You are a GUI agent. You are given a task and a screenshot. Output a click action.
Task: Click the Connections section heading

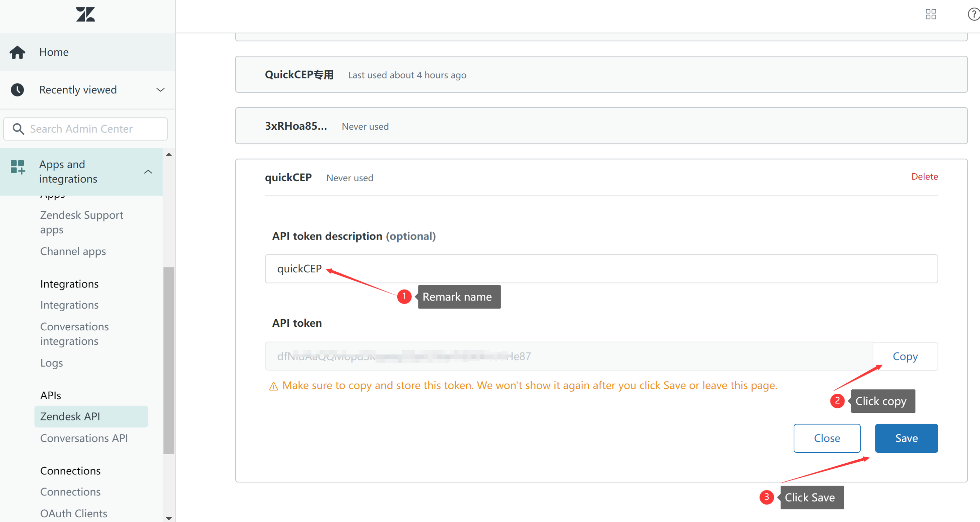(70, 471)
